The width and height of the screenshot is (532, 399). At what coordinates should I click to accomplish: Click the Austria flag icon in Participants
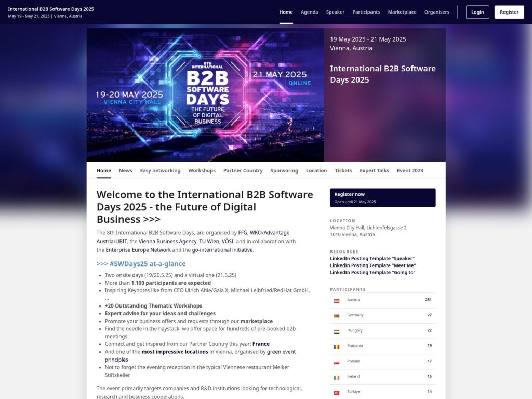tap(337, 300)
